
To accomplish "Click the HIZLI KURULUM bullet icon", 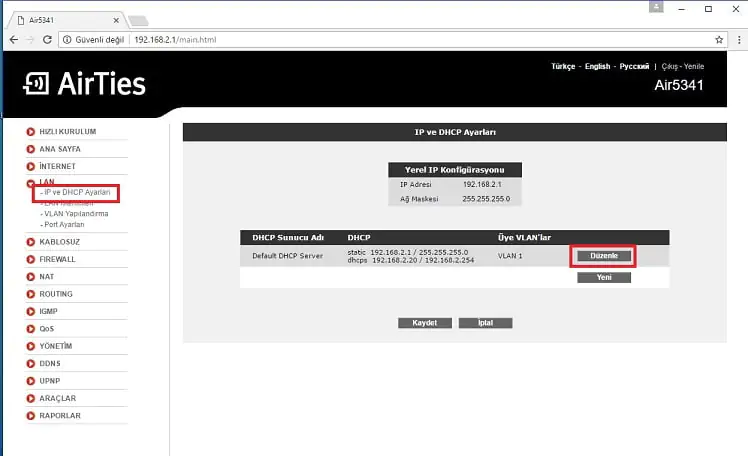I will coord(31,132).
